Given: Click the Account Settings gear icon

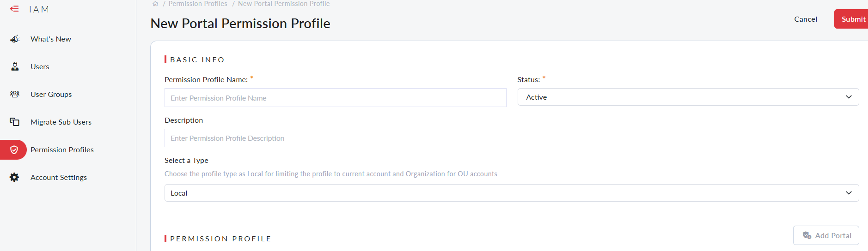Looking at the screenshot, I should pyautogui.click(x=15, y=177).
